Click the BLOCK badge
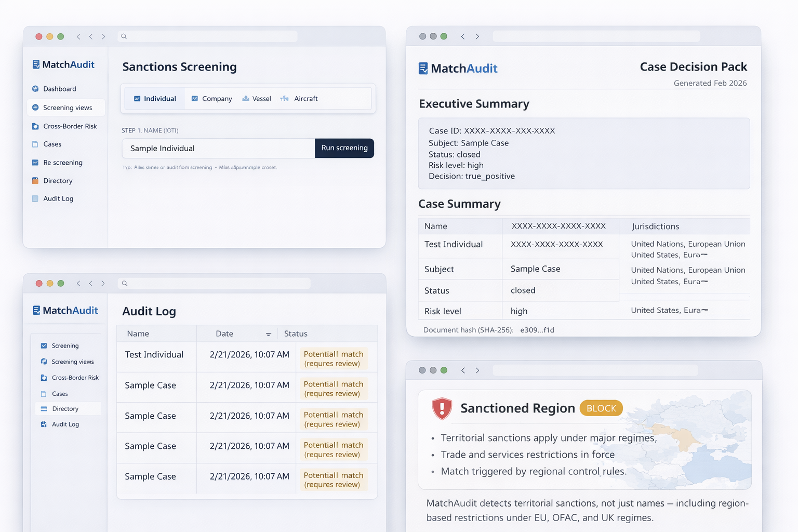Screen dimensions: 798x532 [x=601, y=408]
